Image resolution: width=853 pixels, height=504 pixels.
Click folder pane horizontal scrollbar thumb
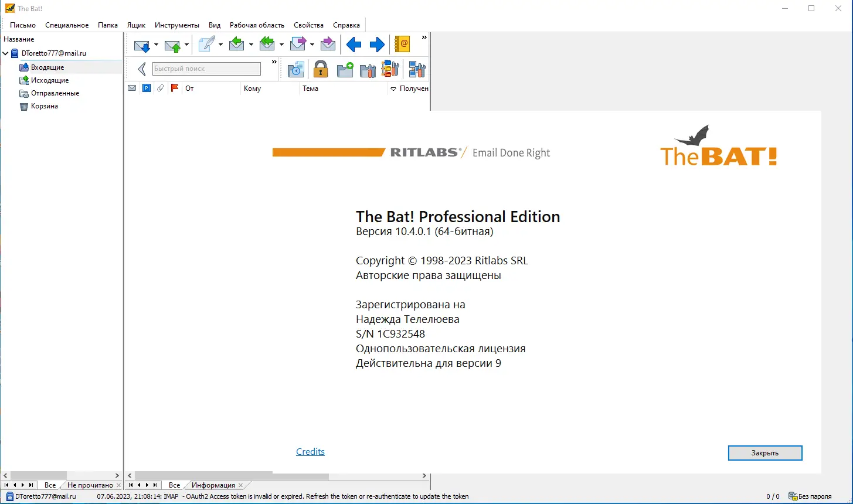click(39, 476)
